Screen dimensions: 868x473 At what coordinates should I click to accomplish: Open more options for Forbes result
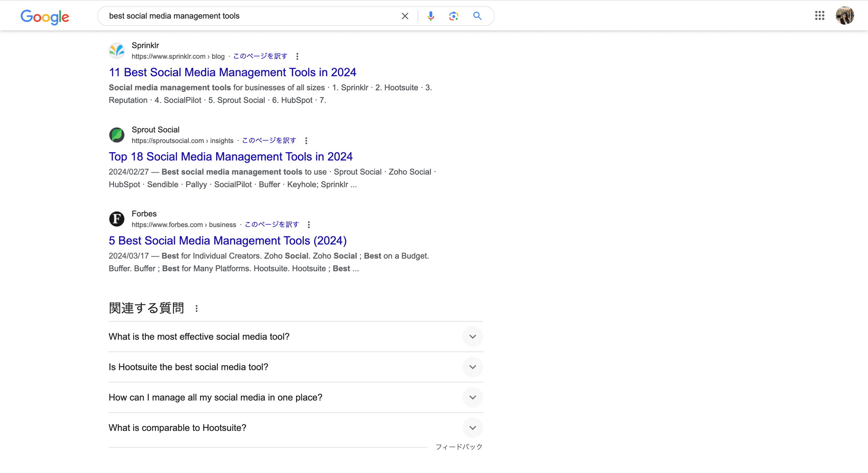point(309,225)
